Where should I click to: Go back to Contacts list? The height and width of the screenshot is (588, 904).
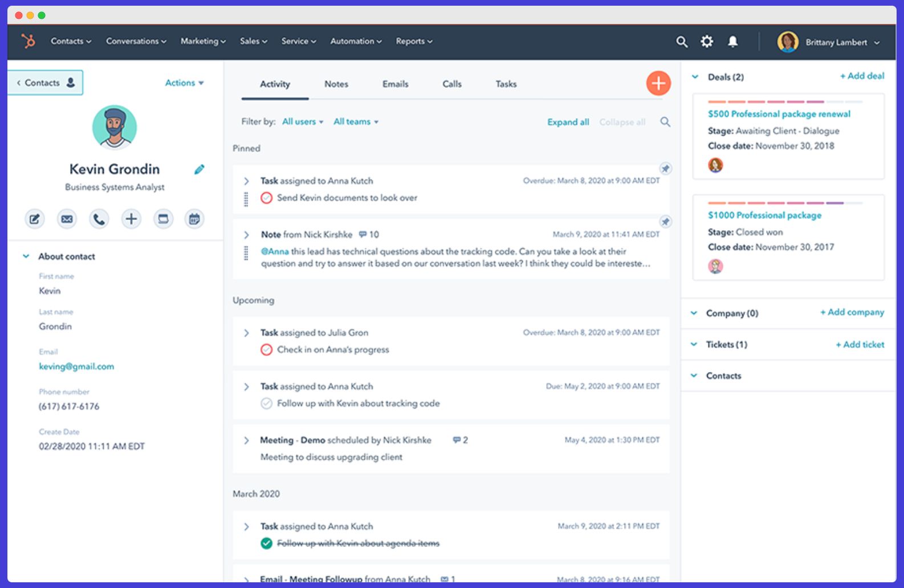pyautogui.click(x=46, y=83)
